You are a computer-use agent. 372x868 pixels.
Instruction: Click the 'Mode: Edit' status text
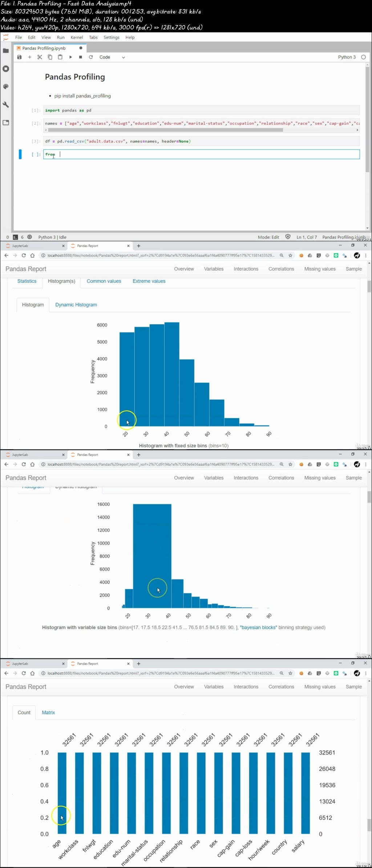[268, 237]
